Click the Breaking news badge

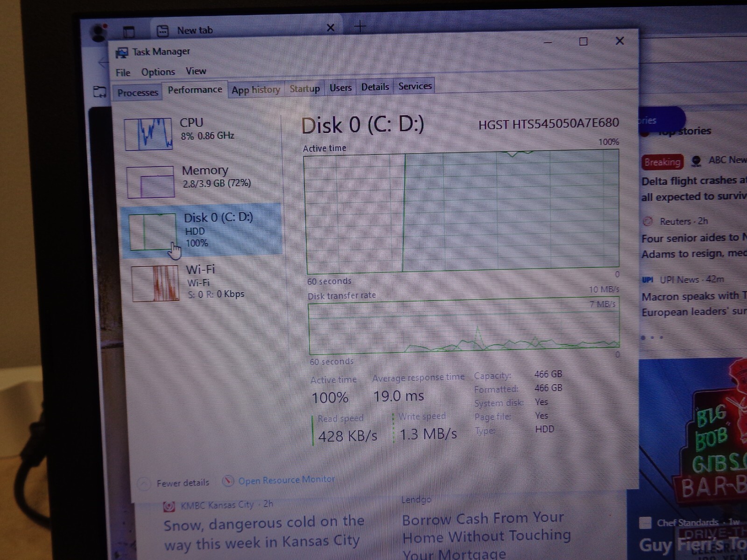662,162
